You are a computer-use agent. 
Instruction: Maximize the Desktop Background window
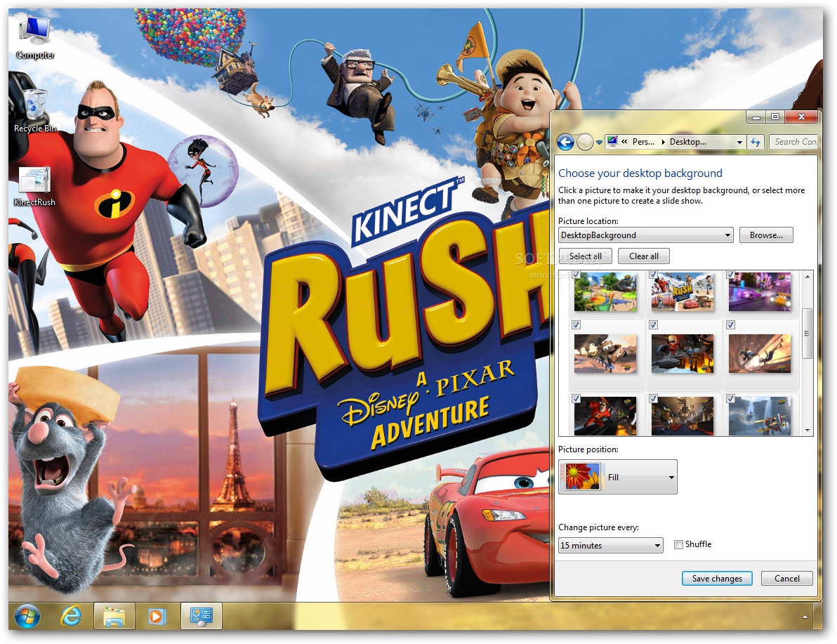click(775, 117)
